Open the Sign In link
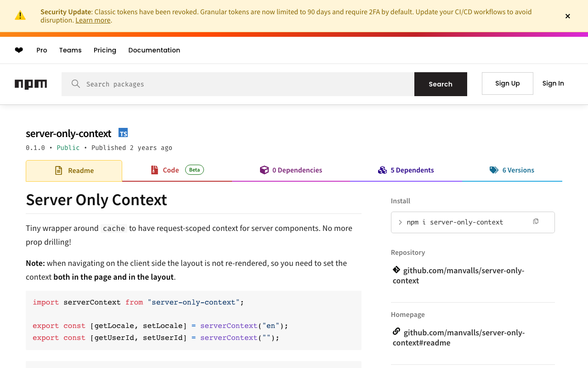This screenshot has width=588, height=368. point(553,83)
